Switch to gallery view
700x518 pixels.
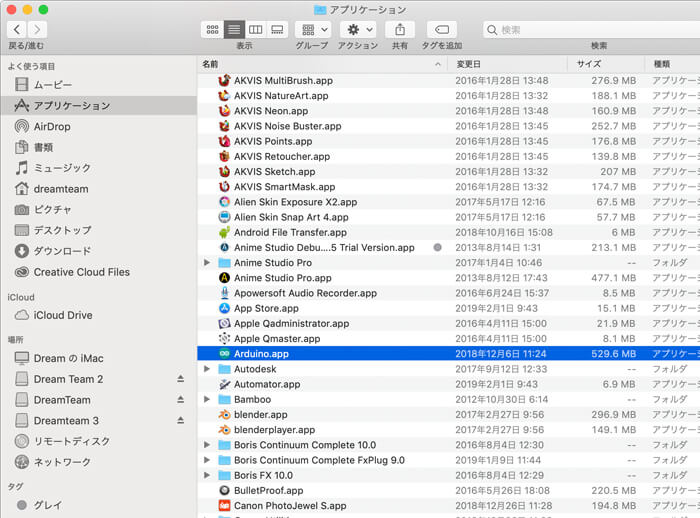[x=277, y=29]
